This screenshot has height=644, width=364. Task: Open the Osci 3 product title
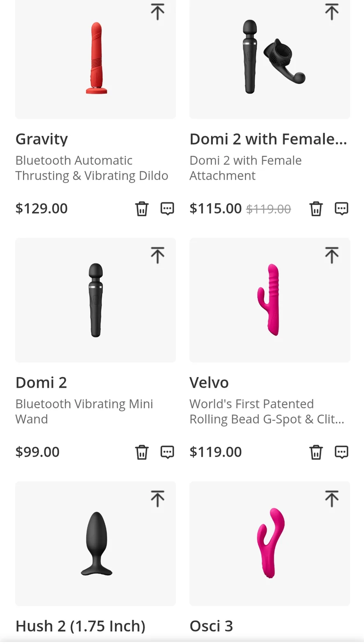click(x=211, y=626)
